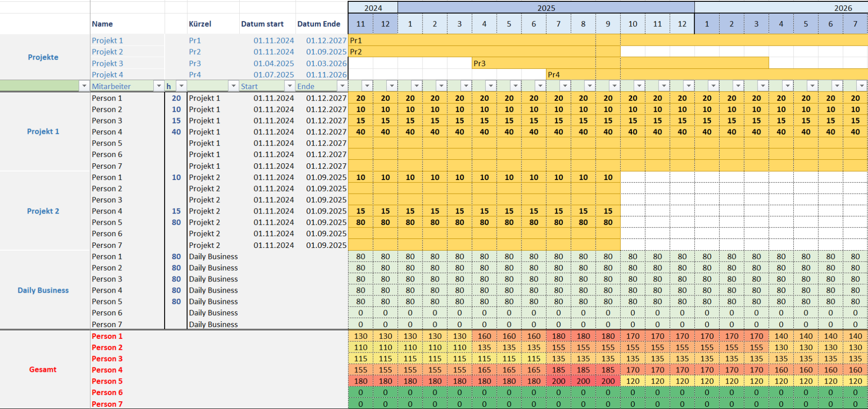Click the Pr4 label on the Gantt bar

(x=554, y=75)
